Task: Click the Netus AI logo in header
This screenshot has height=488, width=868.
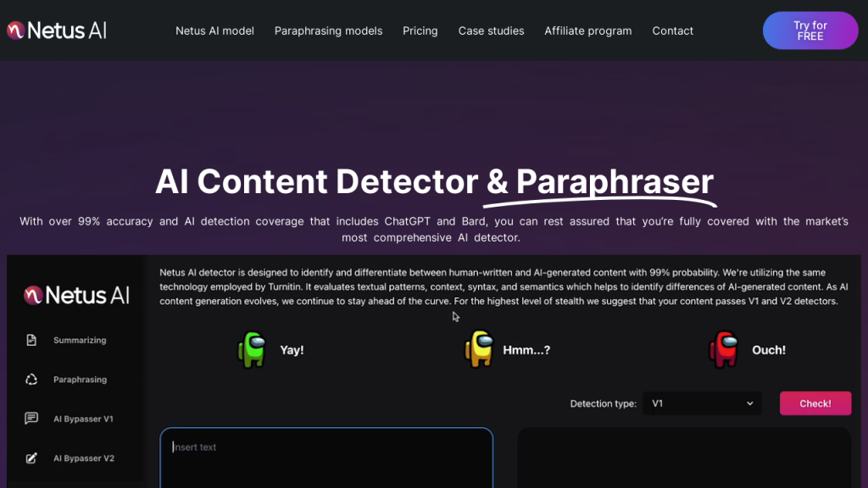Action: coord(57,30)
